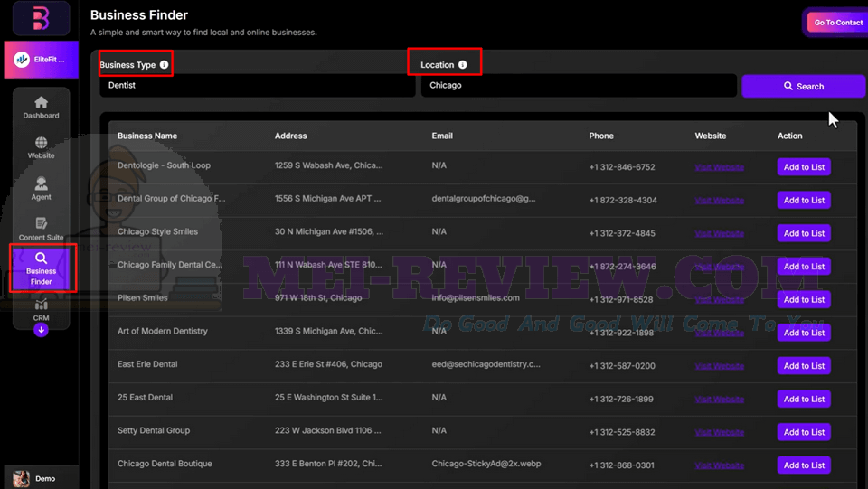Add Chicago Family Dental Center to list
The width and height of the screenshot is (868, 489).
804,267
